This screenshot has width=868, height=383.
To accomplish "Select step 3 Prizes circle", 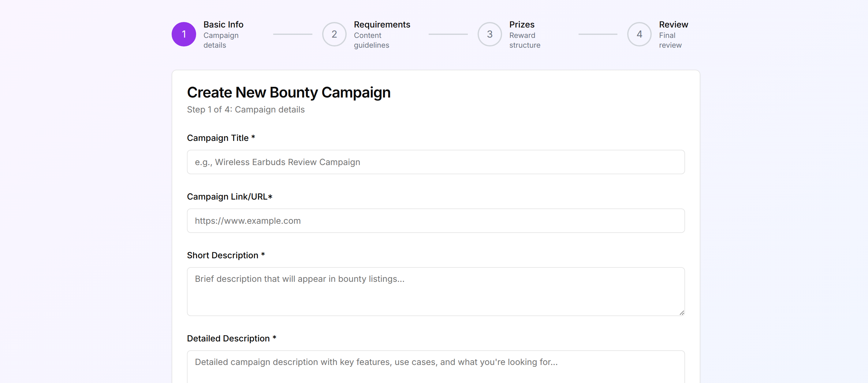I will (489, 34).
